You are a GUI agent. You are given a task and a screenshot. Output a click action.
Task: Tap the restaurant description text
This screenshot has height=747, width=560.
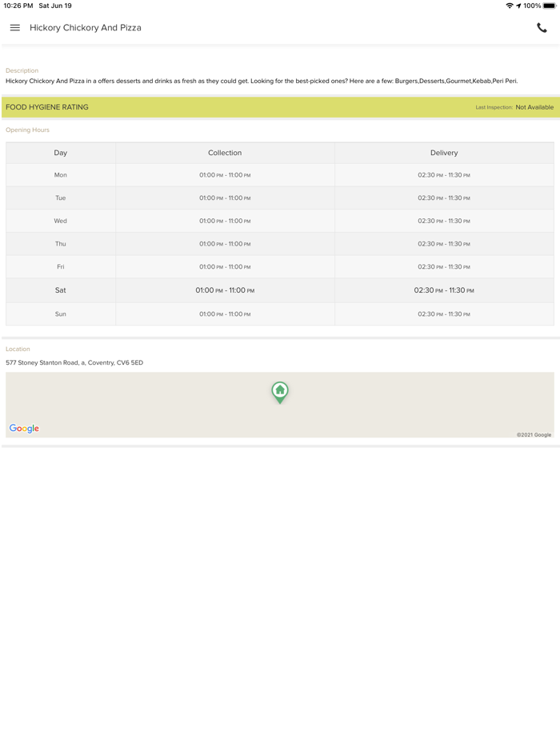point(262,81)
